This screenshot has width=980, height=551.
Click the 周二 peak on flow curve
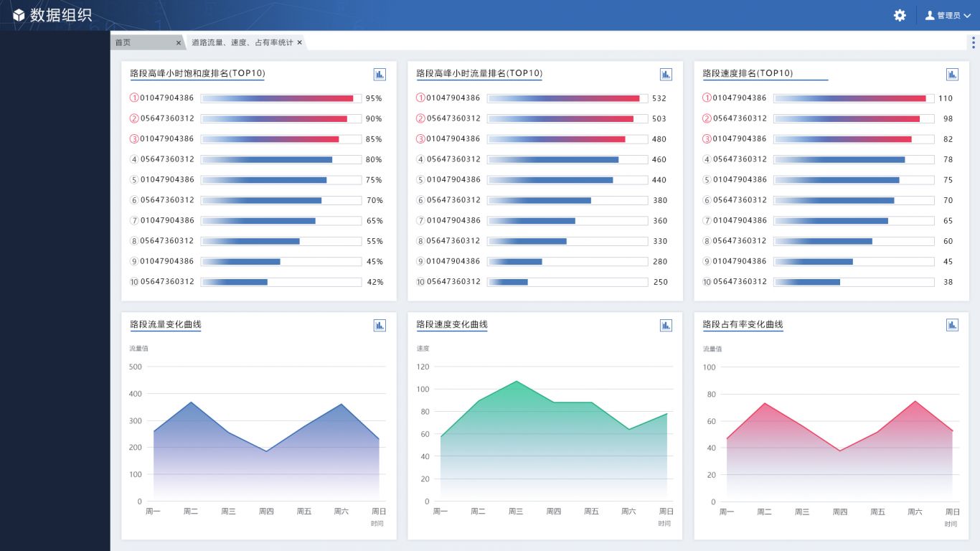[191, 402]
